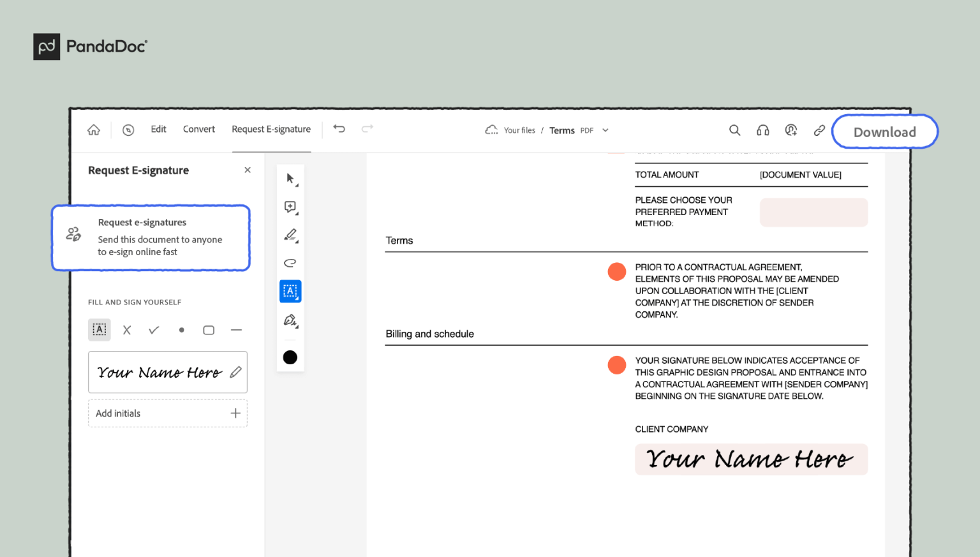The image size is (980, 557).
Task: Select the pointer selection tool
Action: tap(290, 179)
